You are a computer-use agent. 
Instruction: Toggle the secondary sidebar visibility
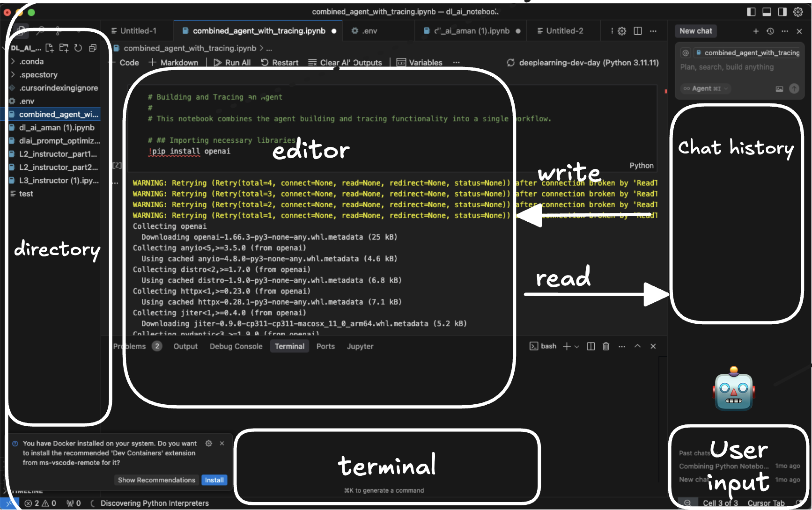click(782, 12)
